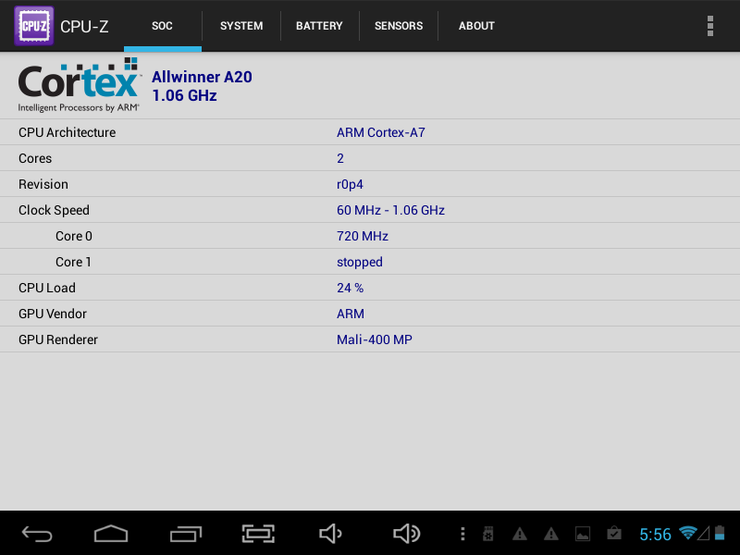Select the ARM GPU vendor value

coord(350,314)
